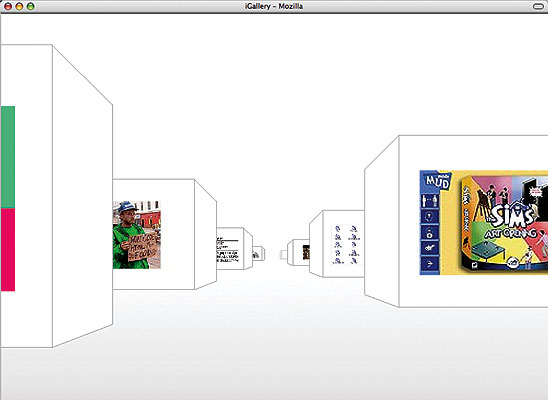Click the iGallery - Mozilla window title
The width and height of the screenshot is (548, 400).
coord(274,6)
